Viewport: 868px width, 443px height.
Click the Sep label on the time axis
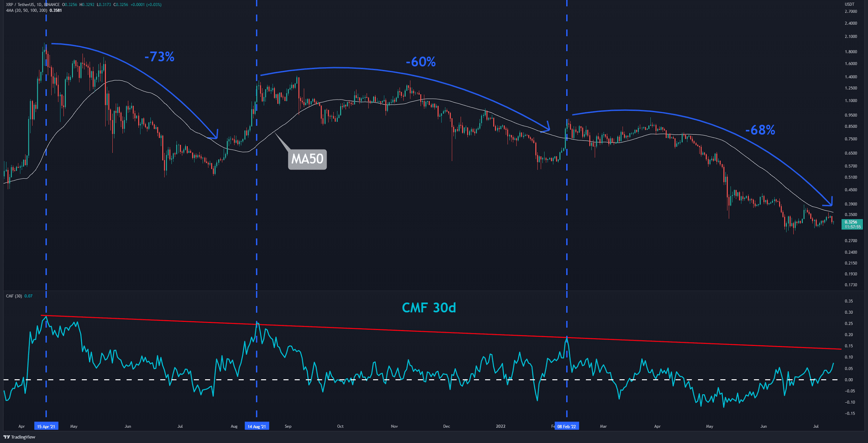[x=288, y=426]
